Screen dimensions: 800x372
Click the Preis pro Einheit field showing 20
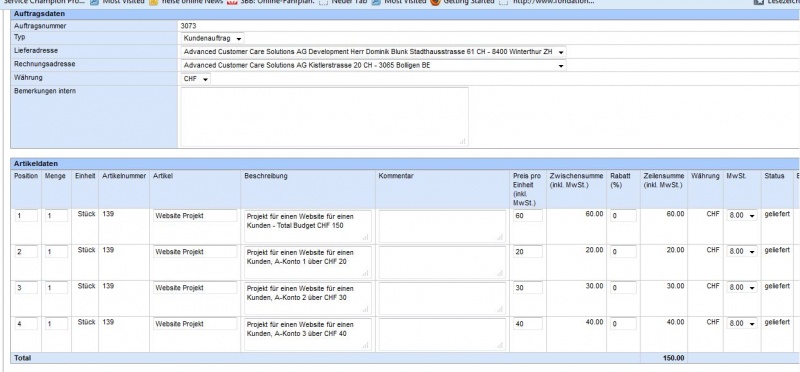pos(528,252)
